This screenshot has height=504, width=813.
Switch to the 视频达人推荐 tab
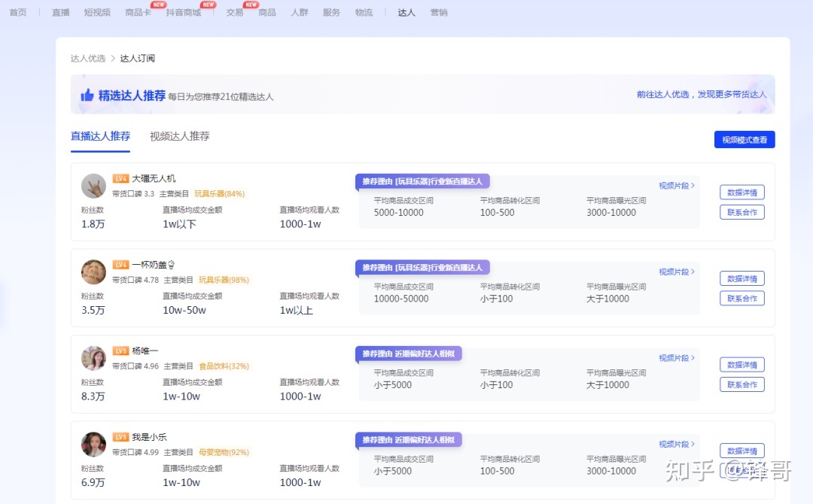(179, 136)
